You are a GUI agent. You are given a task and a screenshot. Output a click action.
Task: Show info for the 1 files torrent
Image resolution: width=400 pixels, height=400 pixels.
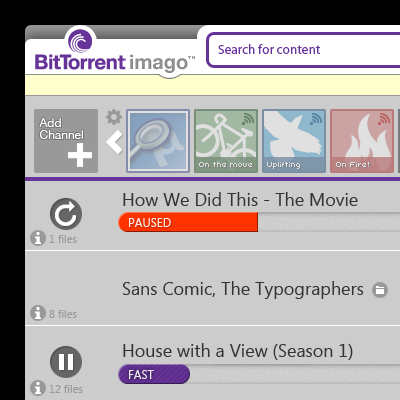pos(38,238)
